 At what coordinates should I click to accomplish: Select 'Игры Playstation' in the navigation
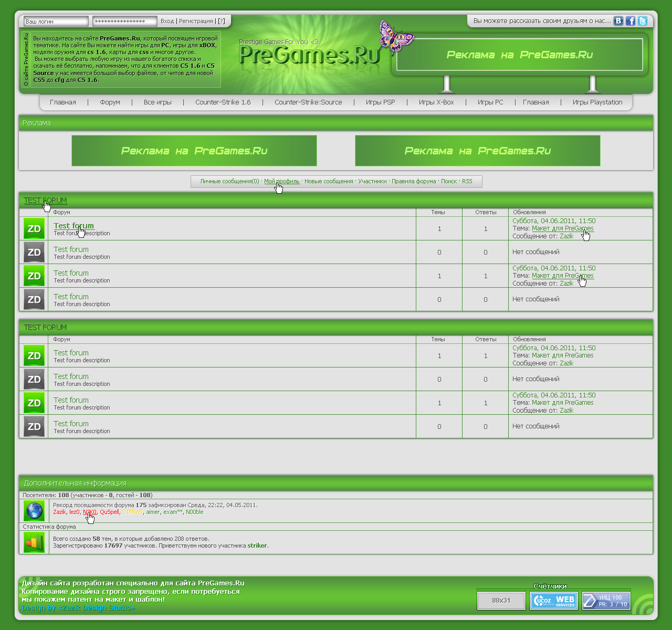tap(597, 102)
